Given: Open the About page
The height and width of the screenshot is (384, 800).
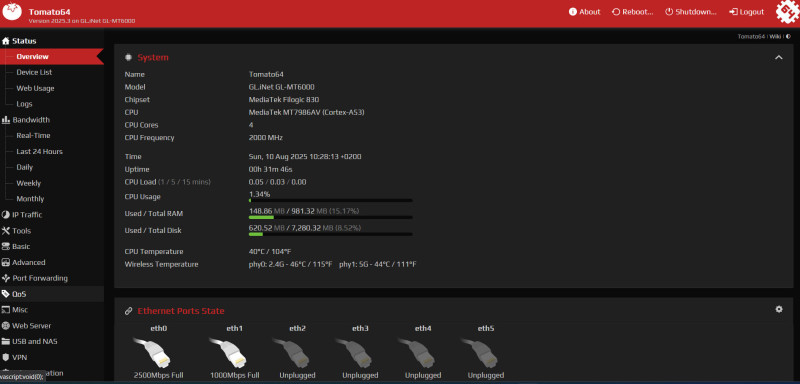Looking at the screenshot, I should tap(584, 12).
